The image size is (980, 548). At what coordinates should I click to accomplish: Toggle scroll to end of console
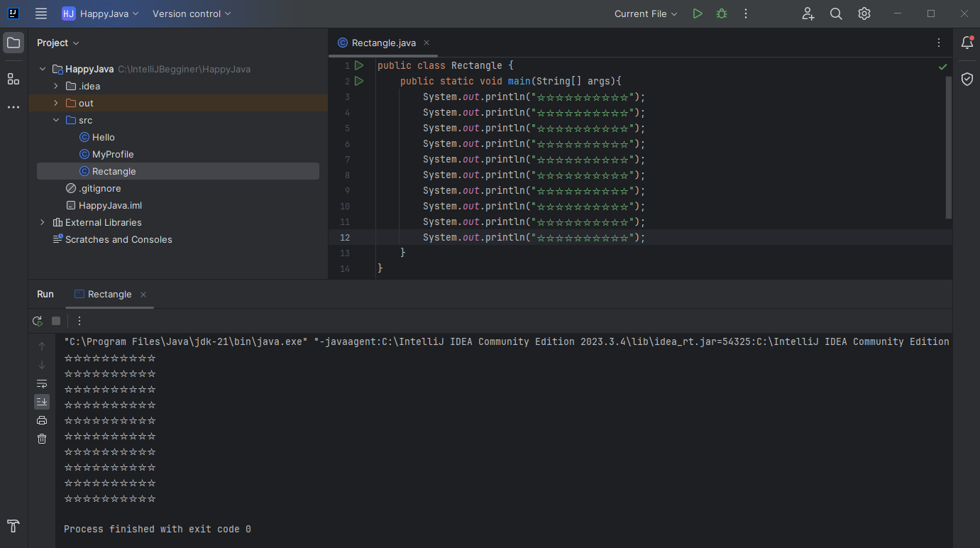click(x=42, y=402)
